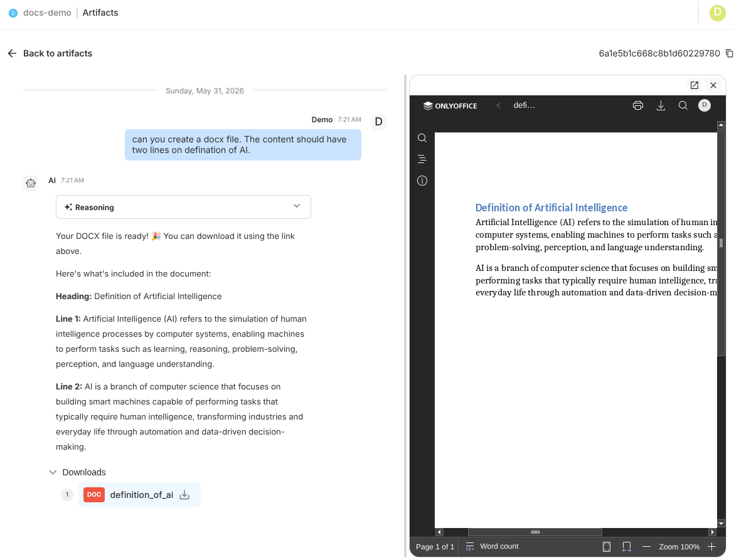Collapse the Downloads section
The height and width of the screenshot is (560, 734).
click(53, 472)
